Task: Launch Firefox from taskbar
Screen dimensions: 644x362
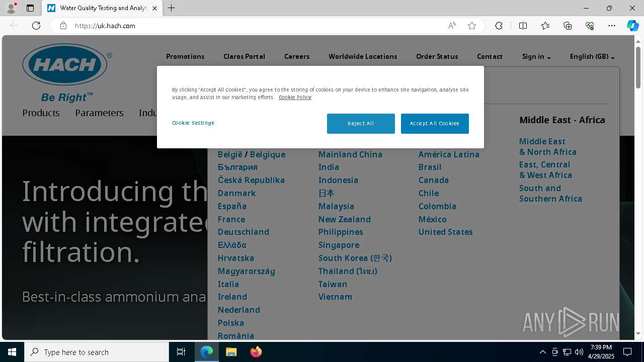Action: point(256,352)
